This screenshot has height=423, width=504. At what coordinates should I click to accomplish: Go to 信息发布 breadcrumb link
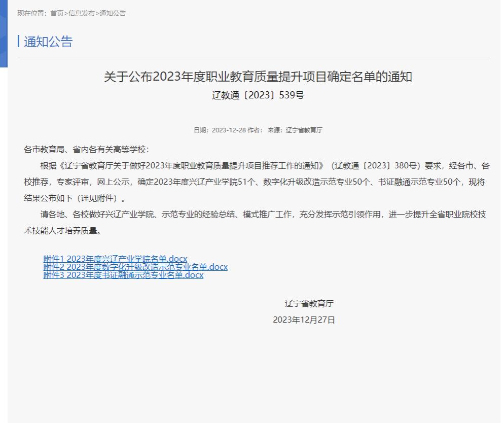click(x=82, y=13)
